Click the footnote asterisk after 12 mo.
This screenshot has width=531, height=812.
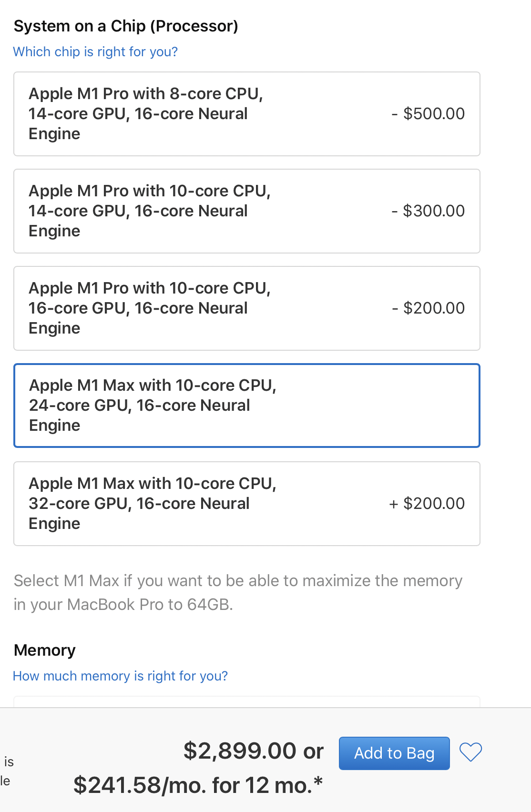point(318,782)
